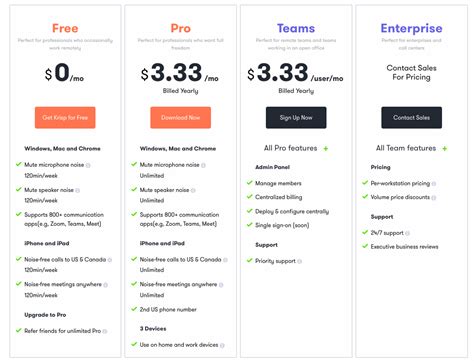Image resolution: width=474 pixels, height=361 pixels.
Task: Click the Get Krisp for Free button
Action: (x=65, y=117)
